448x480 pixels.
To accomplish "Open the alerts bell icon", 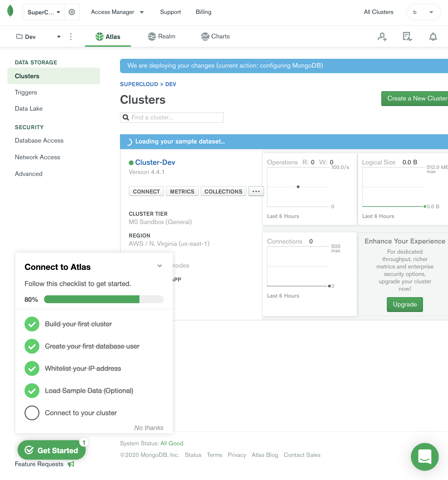I will 433,37.
